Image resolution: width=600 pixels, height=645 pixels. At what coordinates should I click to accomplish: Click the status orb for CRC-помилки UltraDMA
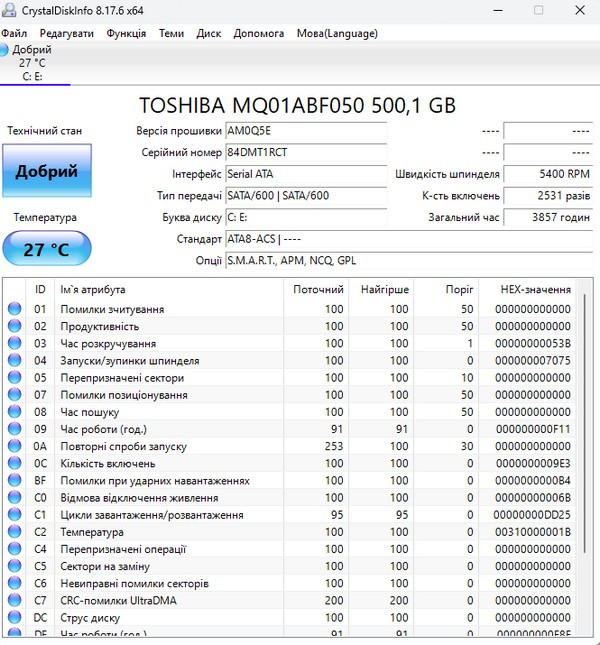(x=14, y=600)
